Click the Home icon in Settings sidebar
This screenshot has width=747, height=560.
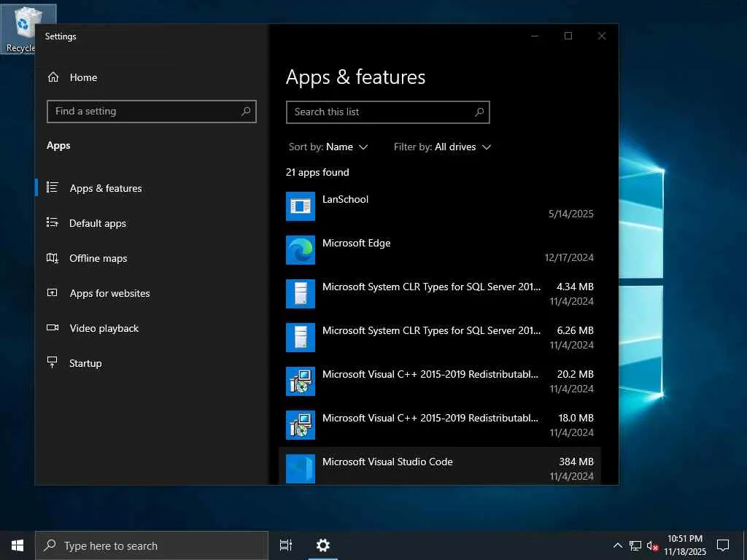pyautogui.click(x=53, y=77)
